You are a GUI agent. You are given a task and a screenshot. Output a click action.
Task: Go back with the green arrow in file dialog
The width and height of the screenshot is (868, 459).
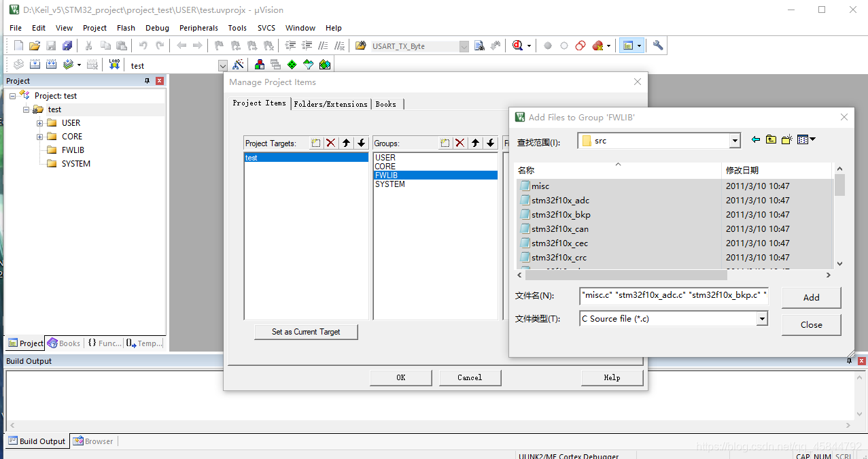click(x=755, y=140)
